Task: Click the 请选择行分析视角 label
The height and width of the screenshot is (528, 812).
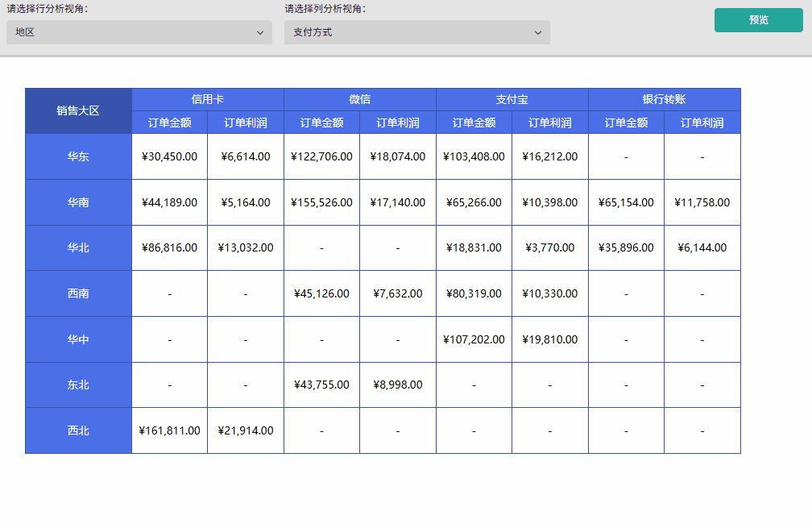Action: [47, 9]
